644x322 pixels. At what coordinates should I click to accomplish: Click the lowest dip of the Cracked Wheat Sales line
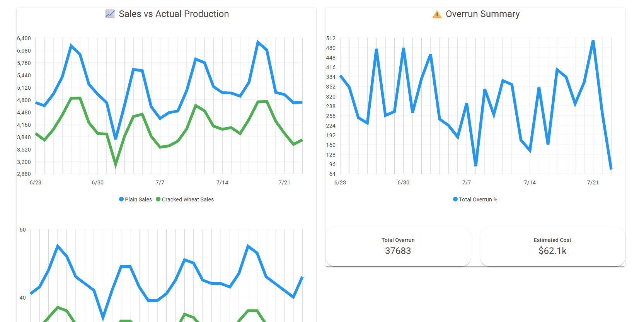(x=116, y=165)
